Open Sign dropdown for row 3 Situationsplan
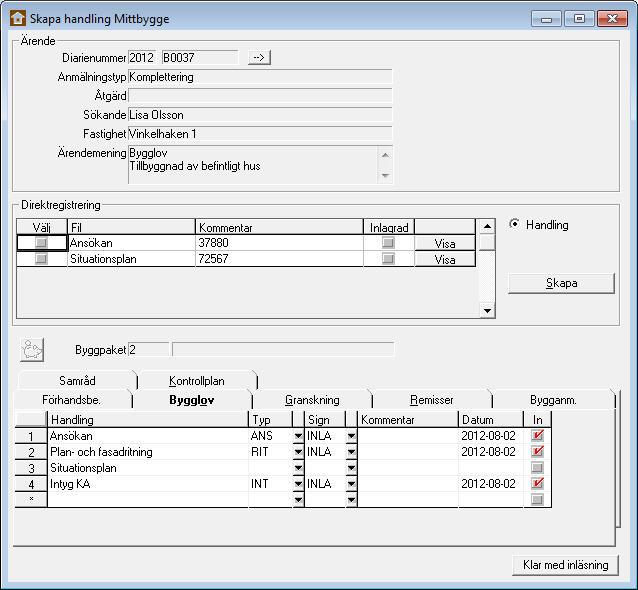The image size is (638, 590). [351, 468]
